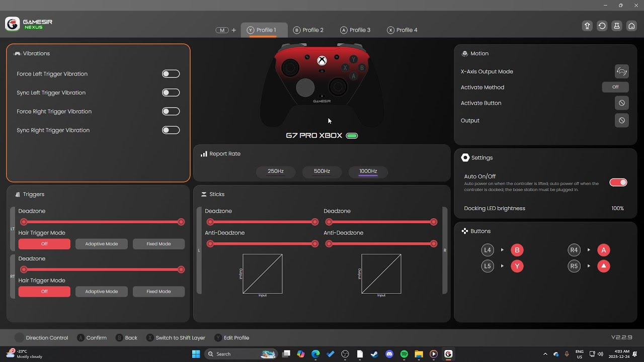Viewport: 644px width, 362px height.
Task: Click the Docking LED brightness 100% value
Action: point(618,208)
